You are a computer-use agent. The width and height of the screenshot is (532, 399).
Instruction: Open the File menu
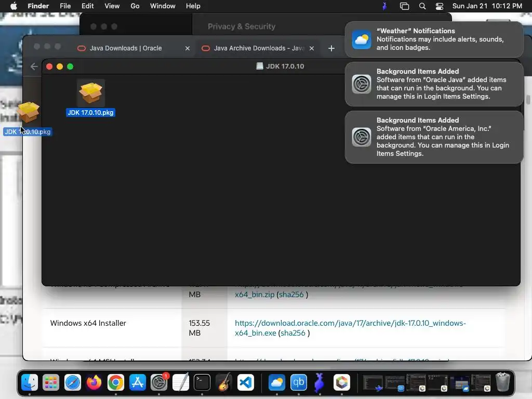65,6
